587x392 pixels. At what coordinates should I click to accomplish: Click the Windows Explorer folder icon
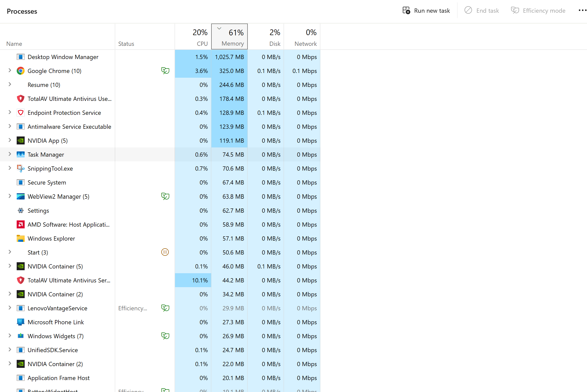tap(20, 239)
